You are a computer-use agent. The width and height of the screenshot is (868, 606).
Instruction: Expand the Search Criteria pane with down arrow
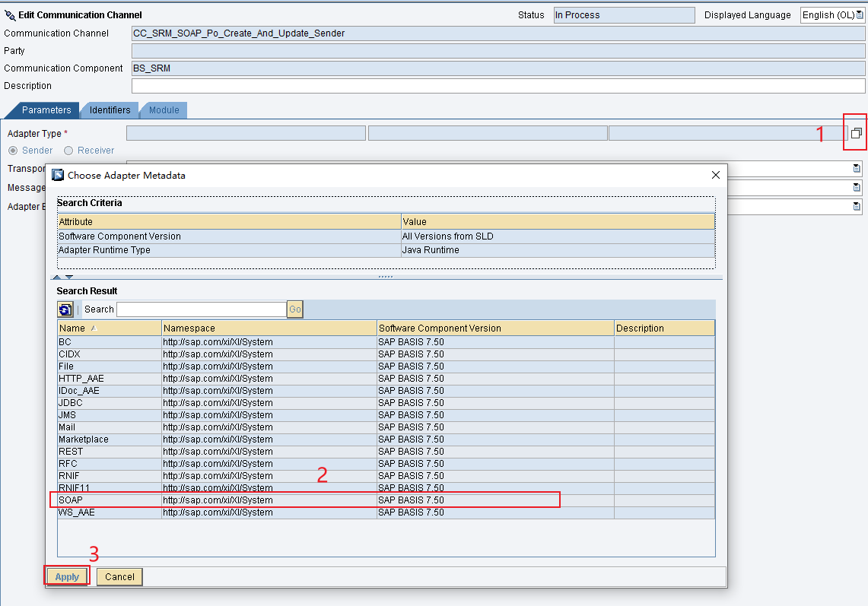[x=69, y=277]
